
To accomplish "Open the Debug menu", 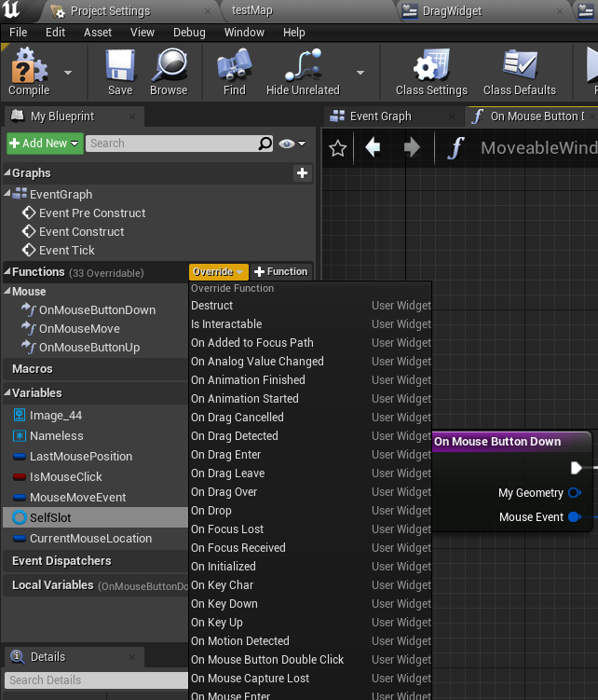I will point(189,33).
